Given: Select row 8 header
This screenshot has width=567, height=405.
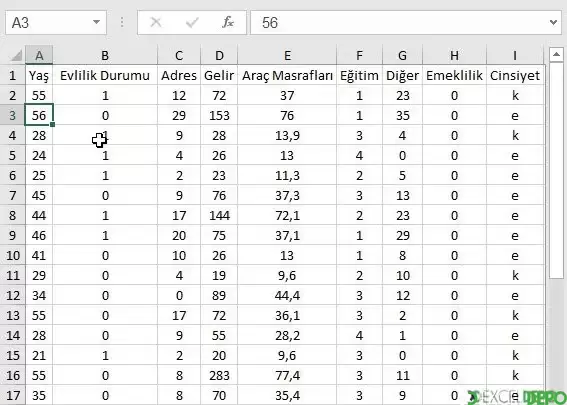Looking at the screenshot, I should [13, 216].
